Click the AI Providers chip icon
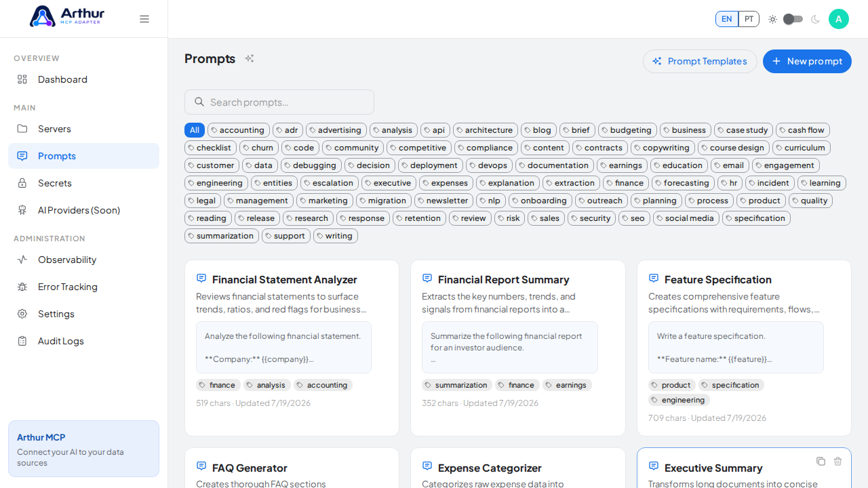868x488 pixels. tap(22, 210)
